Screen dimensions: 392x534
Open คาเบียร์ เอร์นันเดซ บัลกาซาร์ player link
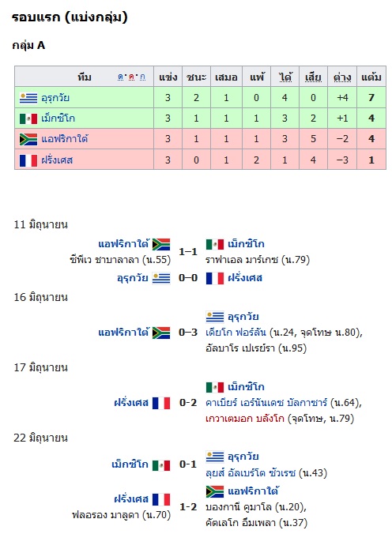click(266, 403)
